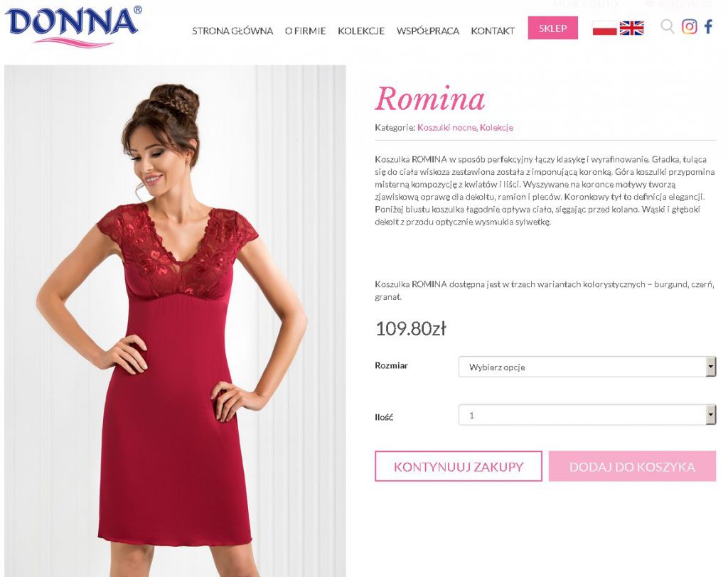
Task: Open the Kolekcje category link
Action: 496,128
